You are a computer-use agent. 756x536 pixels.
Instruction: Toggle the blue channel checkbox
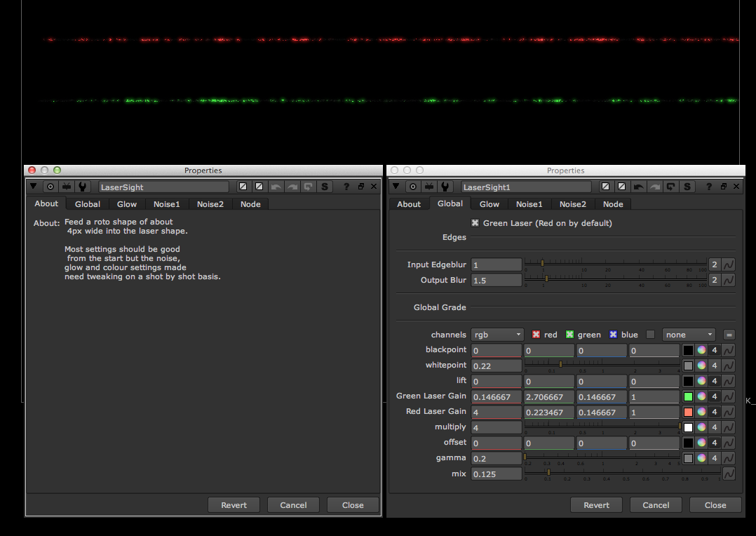tap(614, 335)
